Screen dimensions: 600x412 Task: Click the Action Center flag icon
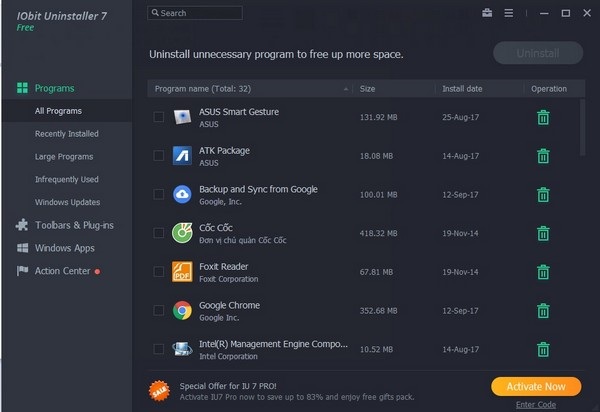point(22,271)
